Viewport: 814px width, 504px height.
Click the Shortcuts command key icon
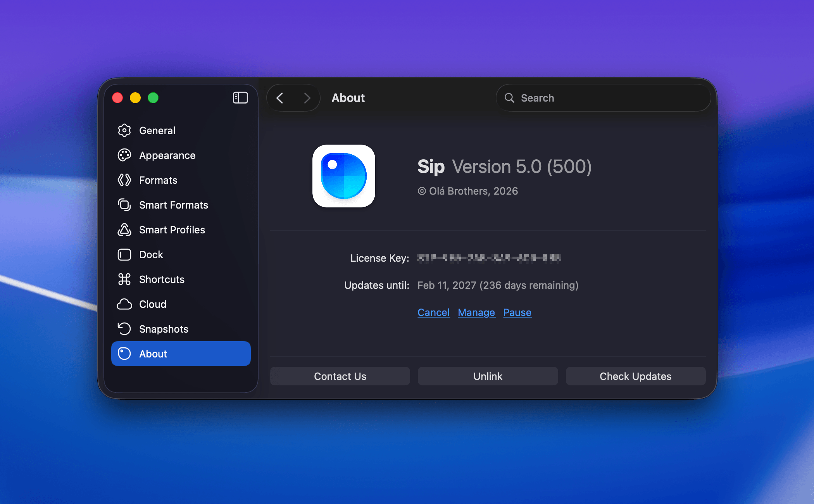tap(124, 280)
